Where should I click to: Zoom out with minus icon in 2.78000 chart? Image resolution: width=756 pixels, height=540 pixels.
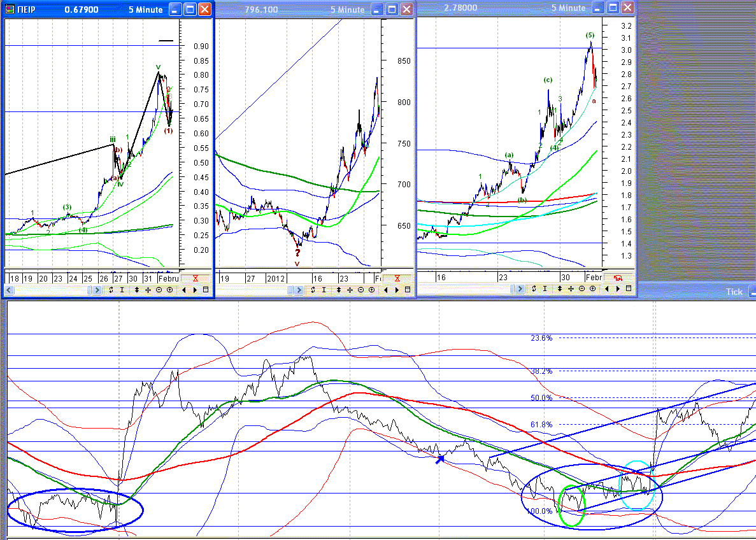581,288
